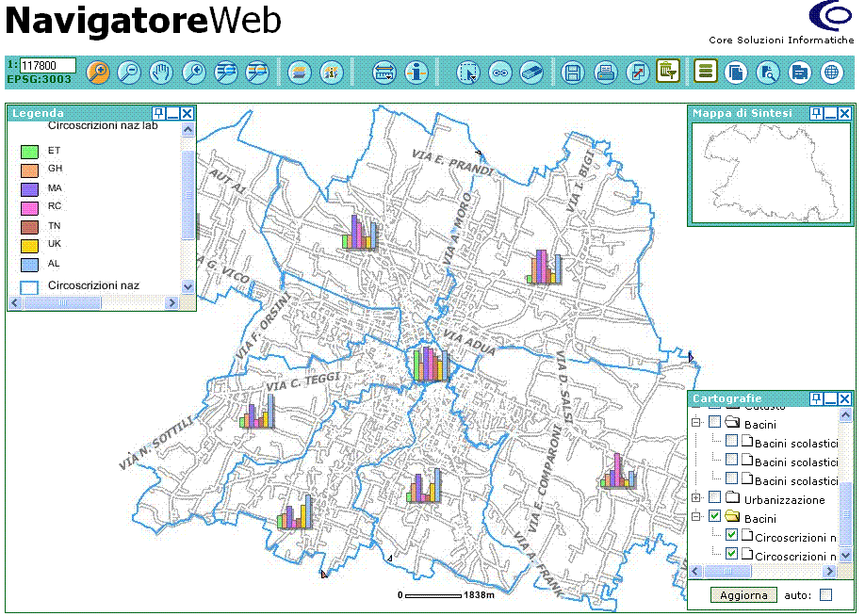Uncheck the checked Bacini folder checkbox
The image size is (865, 616).
(x=714, y=516)
